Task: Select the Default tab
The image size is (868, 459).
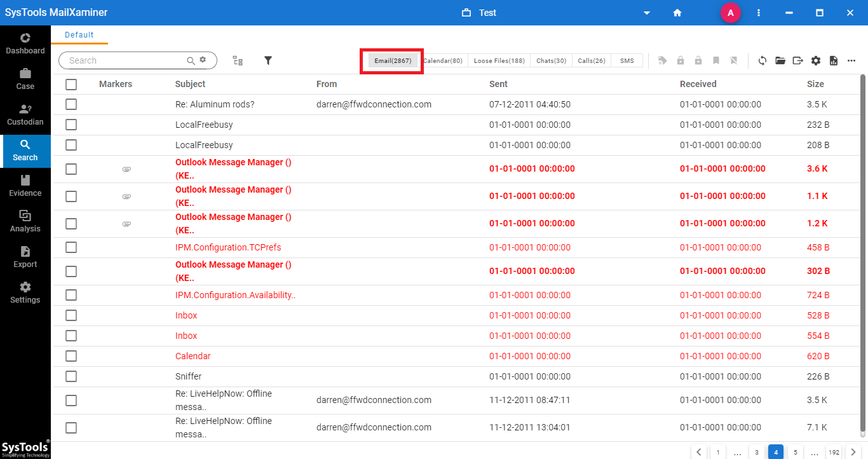Action: 79,35
